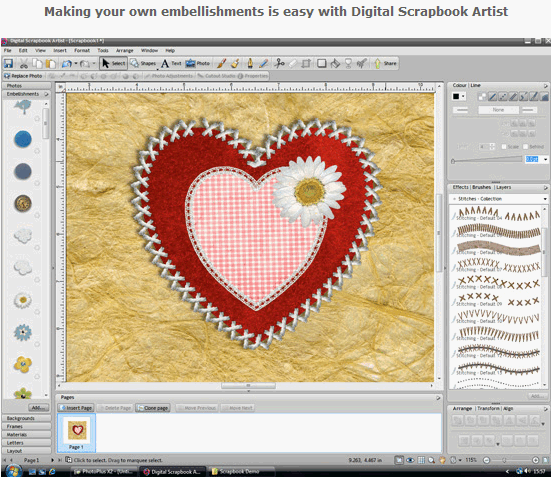Switch to the Layers tab

[x=504, y=187]
